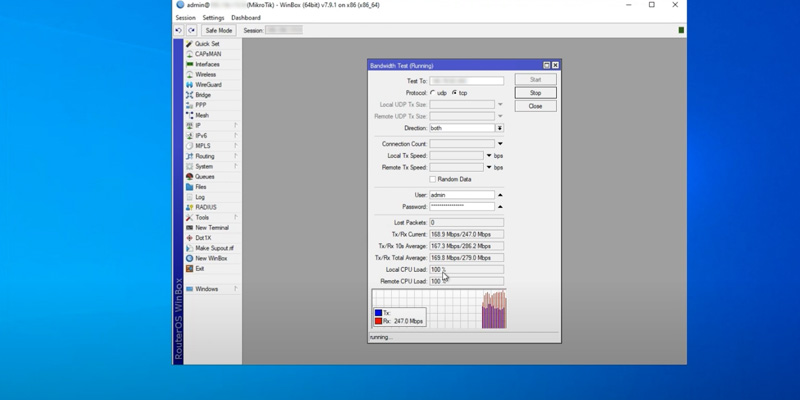Viewport: 800px width, 400px height.
Task: Expand the IP submenu
Action: 236,126
